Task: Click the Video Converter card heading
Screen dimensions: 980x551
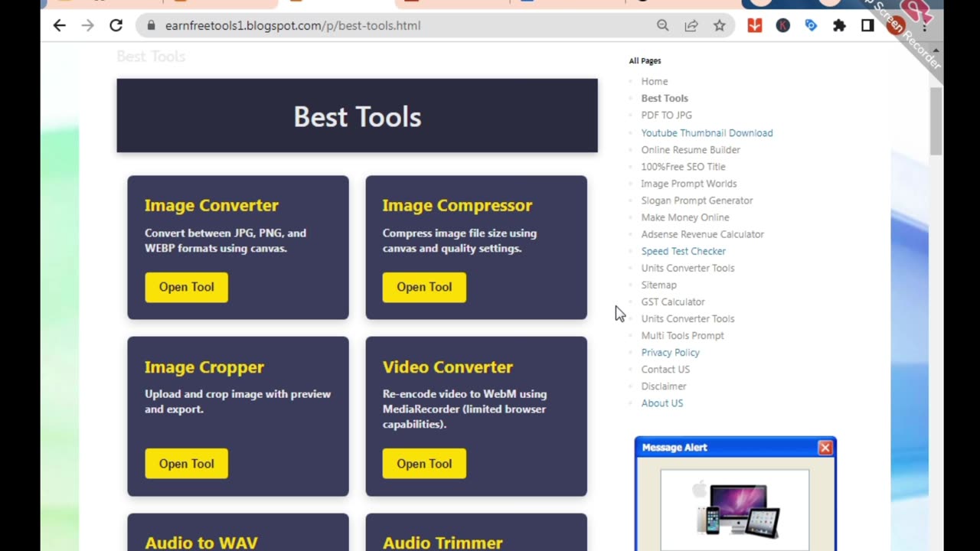Action: coord(448,367)
